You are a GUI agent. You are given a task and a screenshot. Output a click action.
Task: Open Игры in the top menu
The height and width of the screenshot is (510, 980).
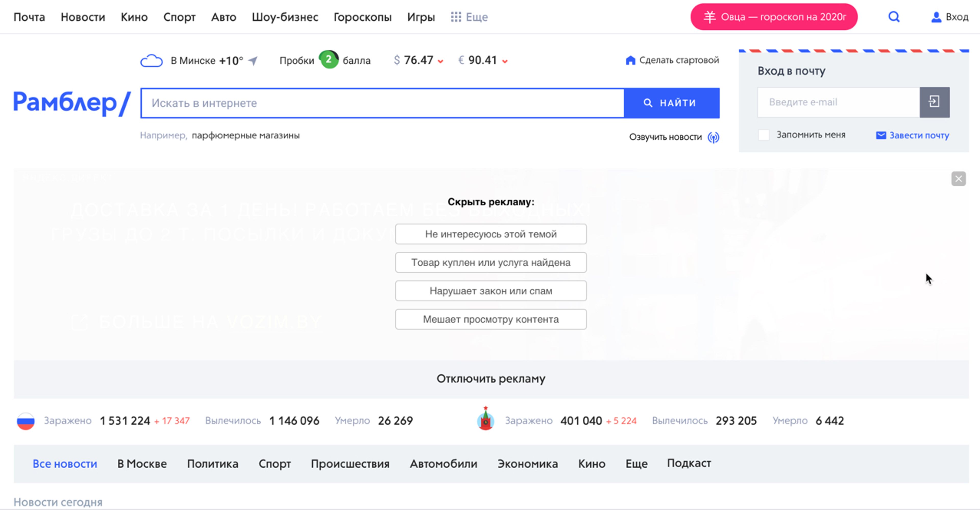point(421,17)
